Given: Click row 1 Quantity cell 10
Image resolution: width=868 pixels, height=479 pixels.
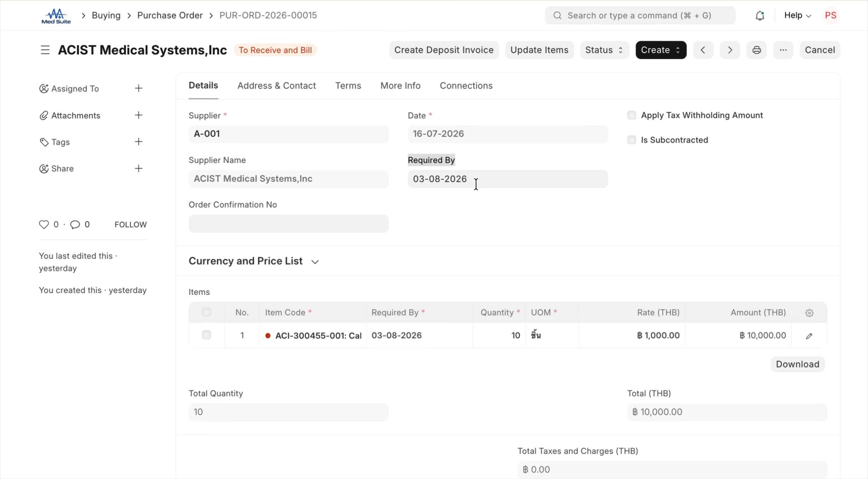Looking at the screenshot, I should (499, 335).
